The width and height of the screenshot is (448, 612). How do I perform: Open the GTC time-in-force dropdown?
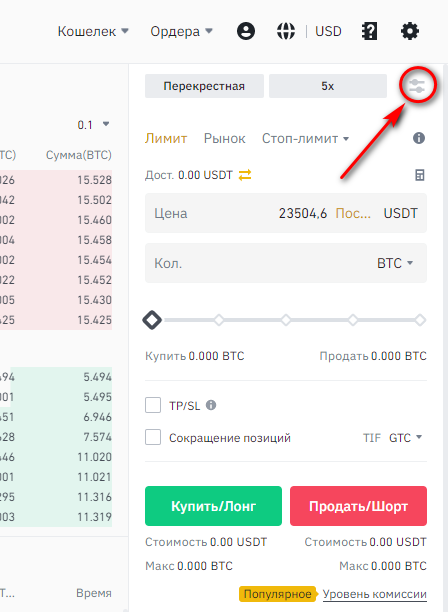405,438
